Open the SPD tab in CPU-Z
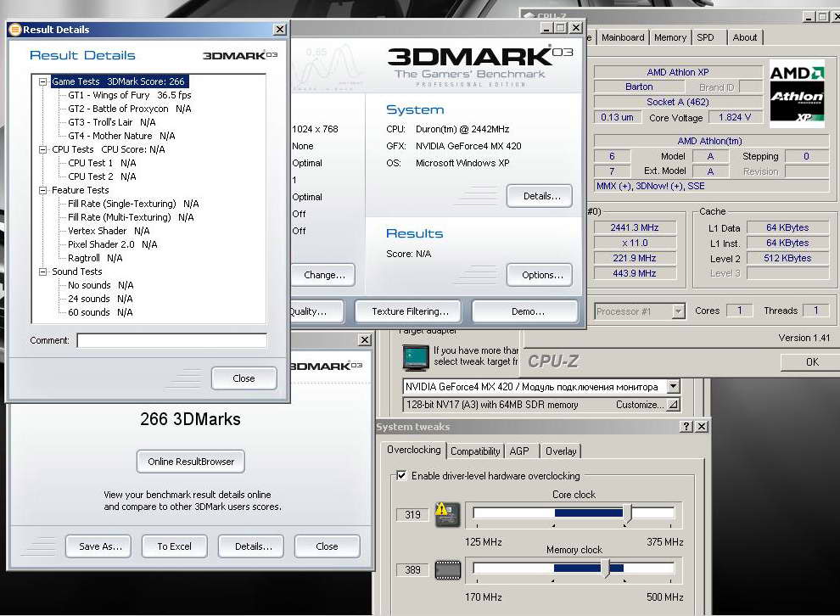The width and height of the screenshot is (840, 616). 706,37
